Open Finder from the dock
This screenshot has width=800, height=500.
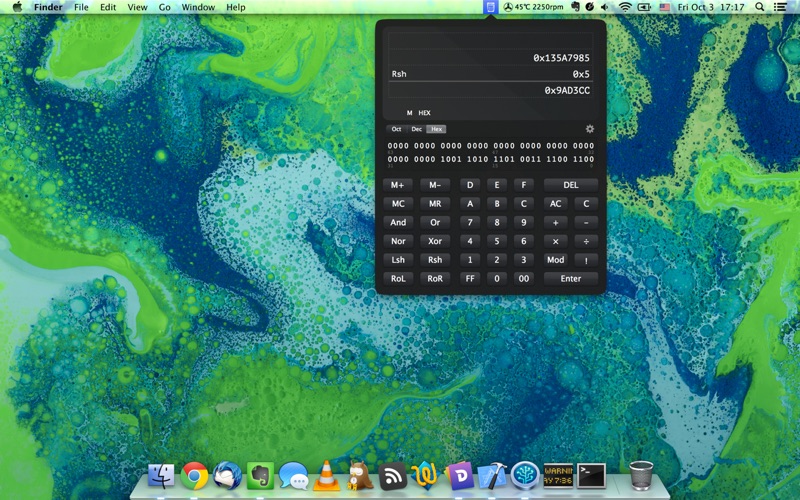161,476
